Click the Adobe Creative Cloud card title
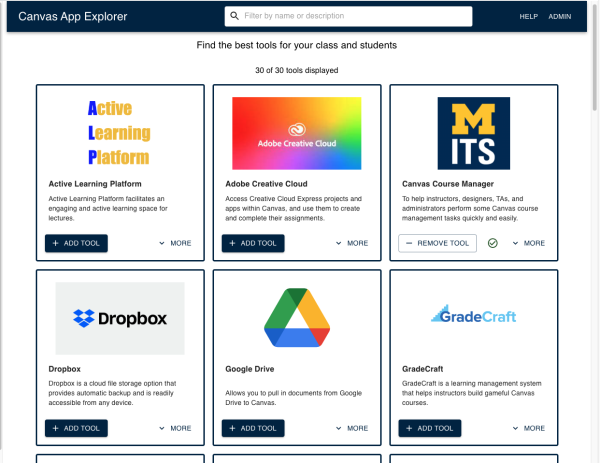This screenshot has width=600, height=463. 266,184
